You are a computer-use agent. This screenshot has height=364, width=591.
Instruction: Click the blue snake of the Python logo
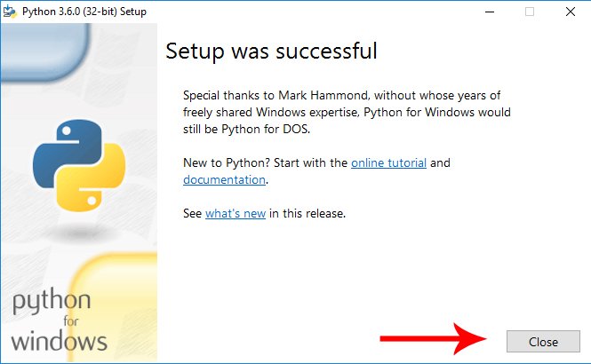point(66,153)
